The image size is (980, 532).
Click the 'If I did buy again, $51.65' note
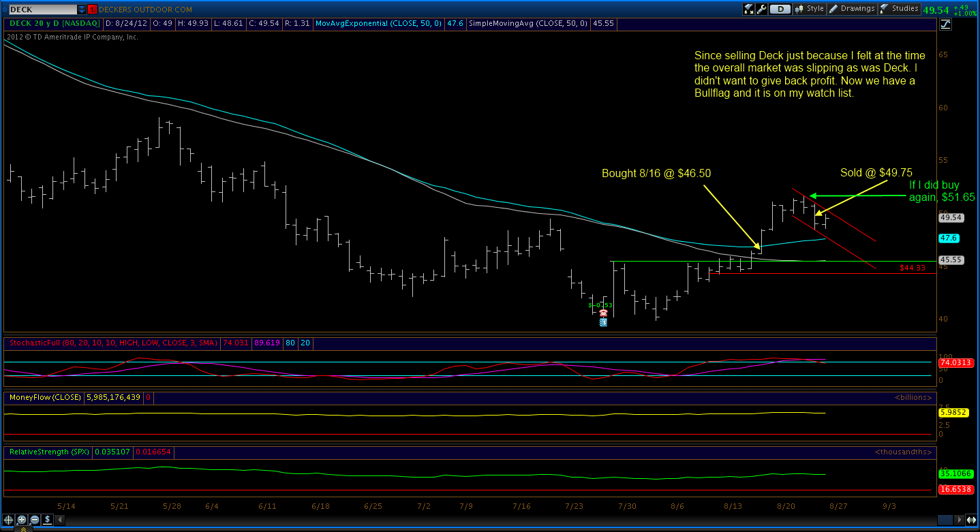click(942, 191)
